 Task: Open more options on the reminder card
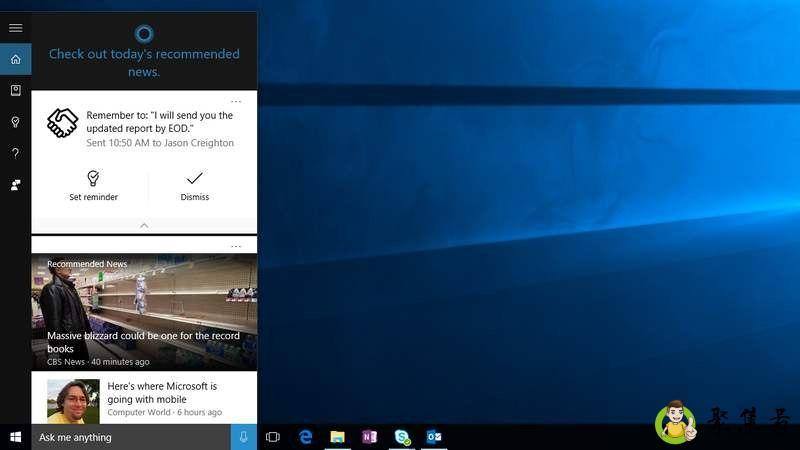[236, 101]
